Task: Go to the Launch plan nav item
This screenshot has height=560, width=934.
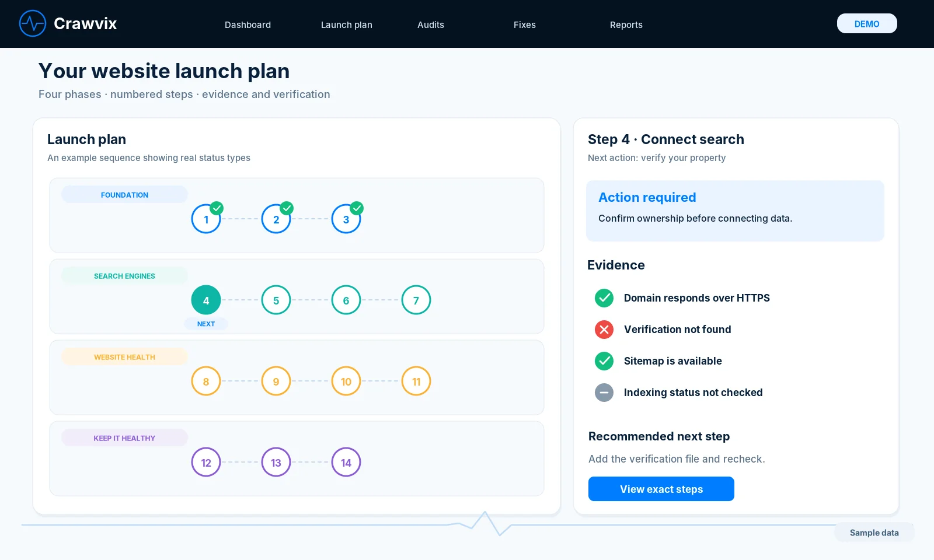Action: click(x=347, y=24)
